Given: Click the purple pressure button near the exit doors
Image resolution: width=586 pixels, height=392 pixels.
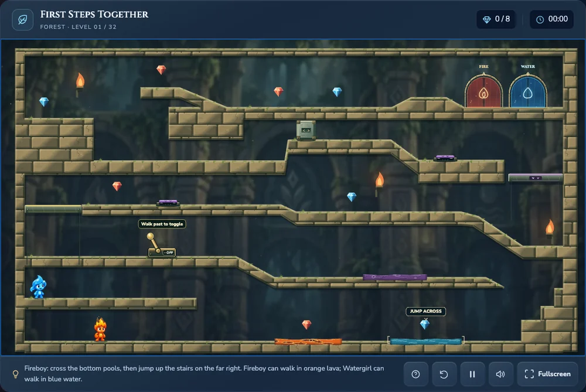Looking at the screenshot, I should click(445, 158).
